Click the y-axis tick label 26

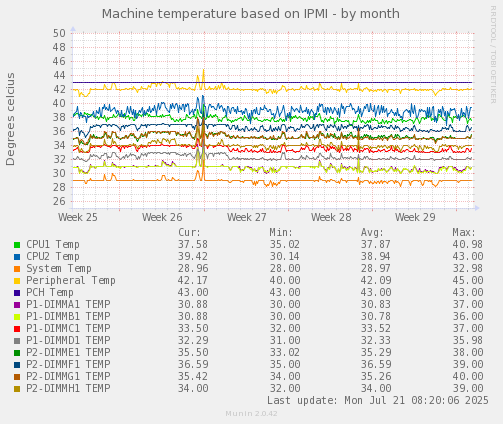(x=59, y=201)
